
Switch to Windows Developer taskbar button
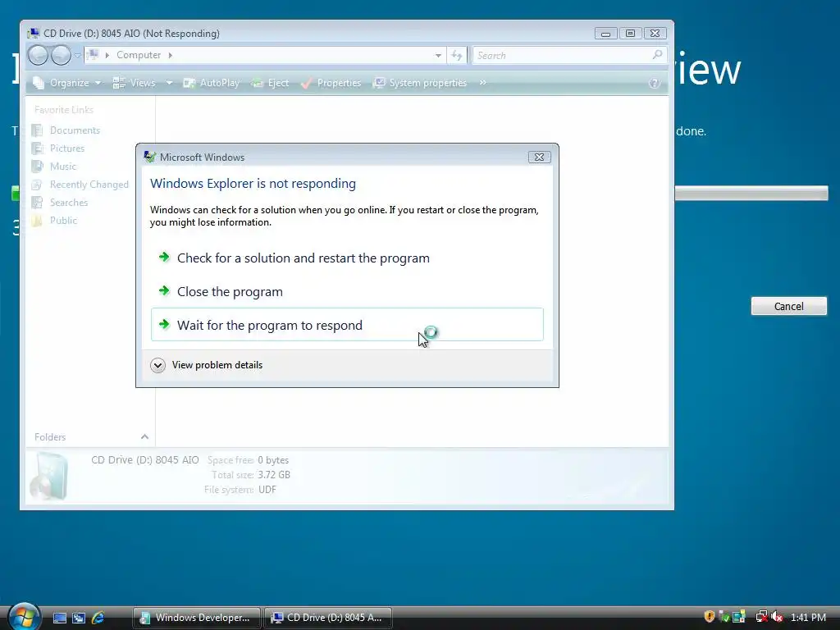tap(197, 618)
